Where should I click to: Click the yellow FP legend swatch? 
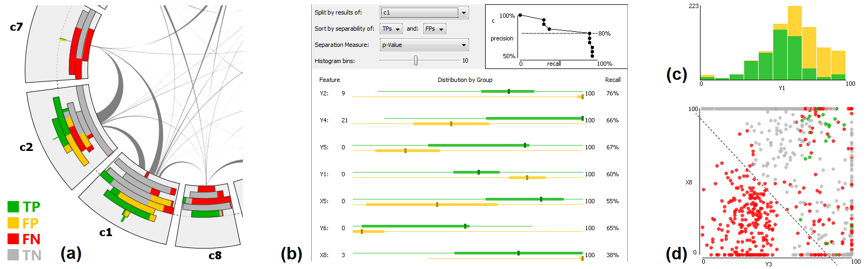click(x=13, y=223)
